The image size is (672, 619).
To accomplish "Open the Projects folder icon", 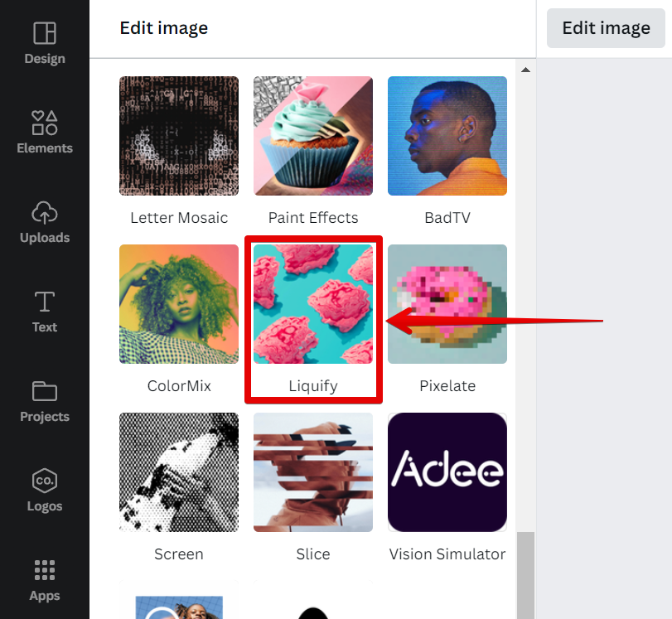I will click(x=45, y=391).
